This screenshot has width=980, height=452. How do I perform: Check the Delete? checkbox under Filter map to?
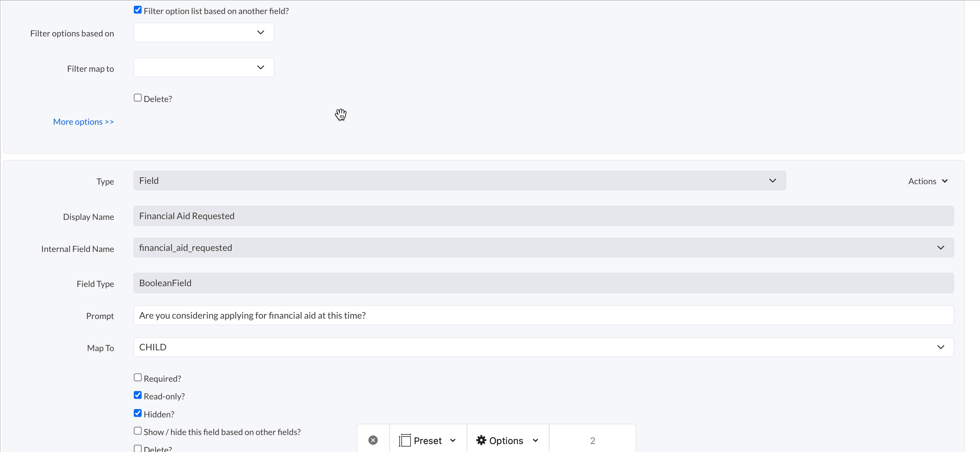click(x=138, y=98)
